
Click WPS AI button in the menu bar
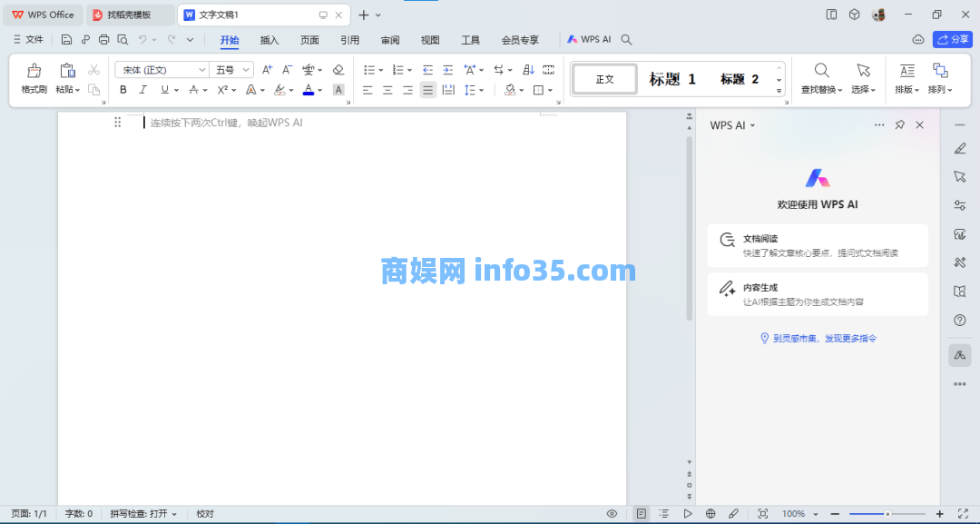[589, 39]
